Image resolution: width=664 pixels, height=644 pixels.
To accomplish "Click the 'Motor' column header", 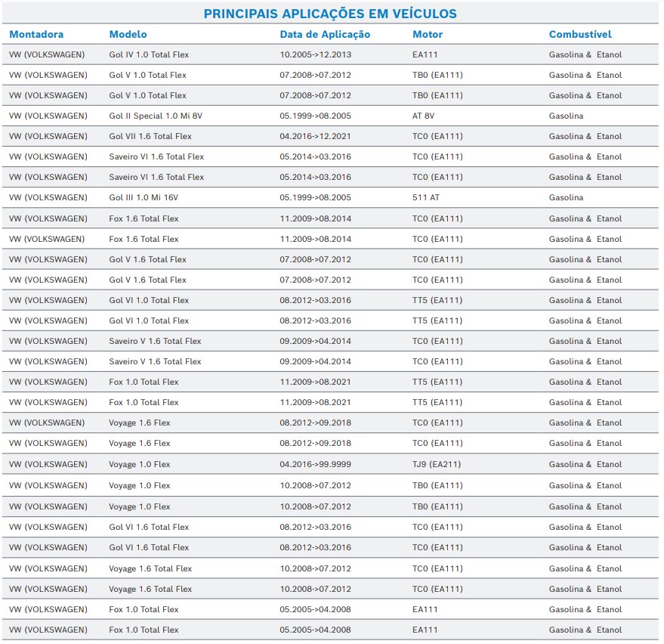I will click(428, 34).
